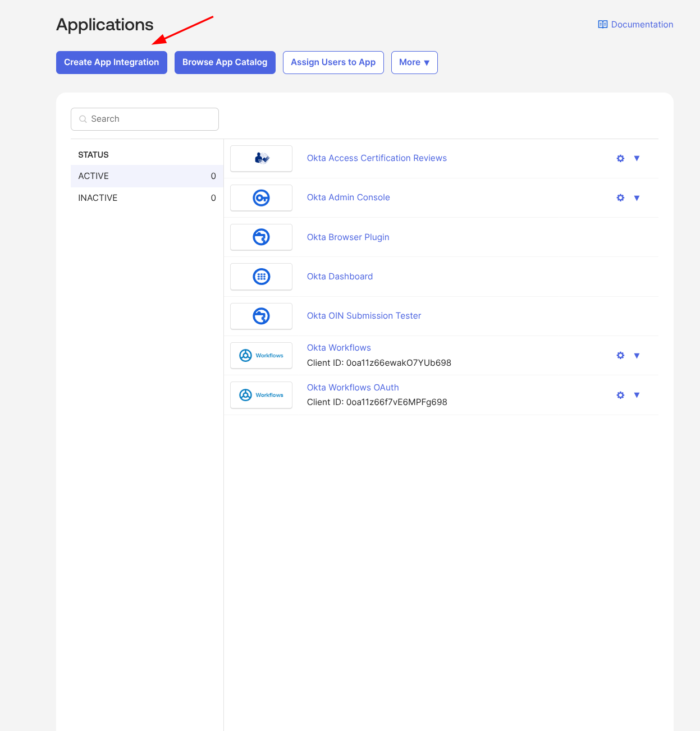Click the Okta Access Certification Reviews logo
Image resolution: width=700 pixels, height=731 pixels.
pyautogui.click(x=261, y=159)
